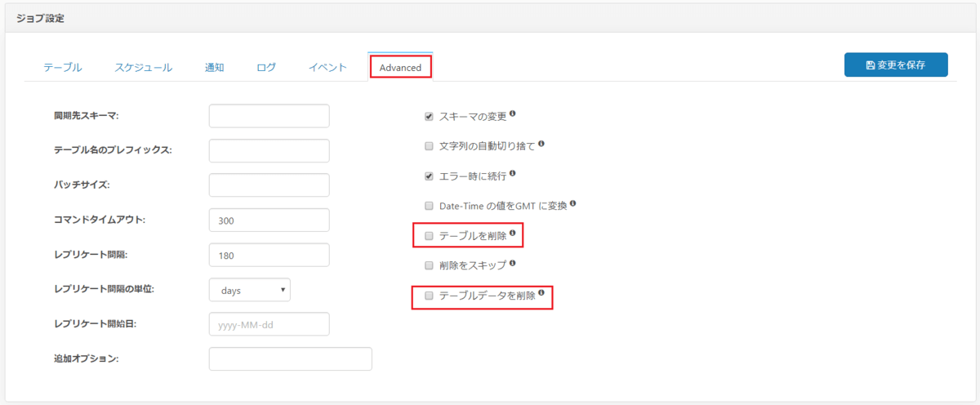Go to the イベント tab
Screen dimensions: 980x405
[327, 68]
